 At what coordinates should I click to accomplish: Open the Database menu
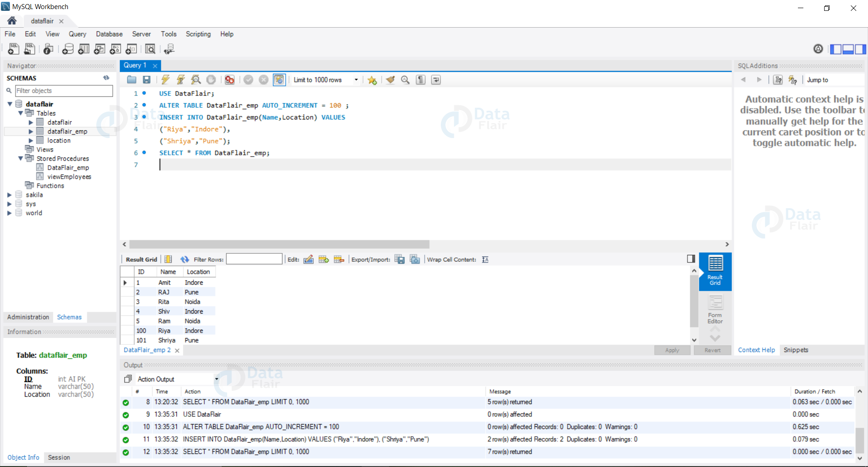[x=109, y=34]
